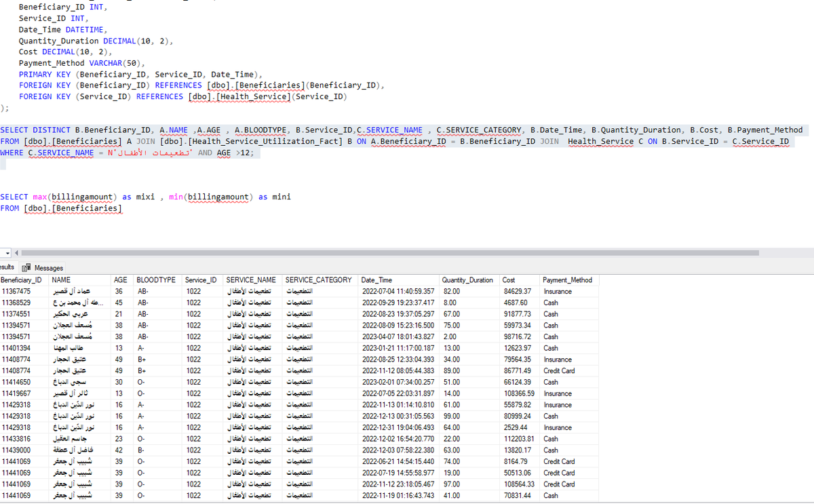Click the horizontal scrollbar left arrow
814x504 pixels.
[16, 252]
